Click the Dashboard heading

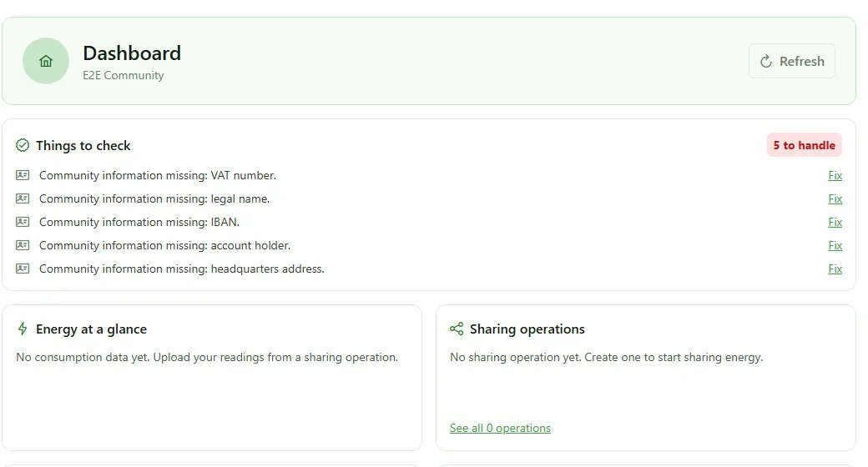(132, 53)
